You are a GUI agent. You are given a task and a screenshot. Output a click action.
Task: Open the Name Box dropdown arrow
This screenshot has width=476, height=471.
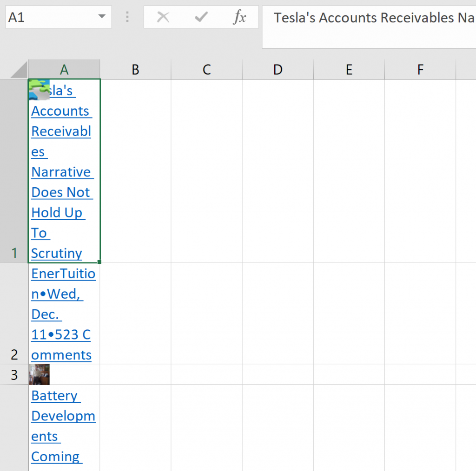102,16
